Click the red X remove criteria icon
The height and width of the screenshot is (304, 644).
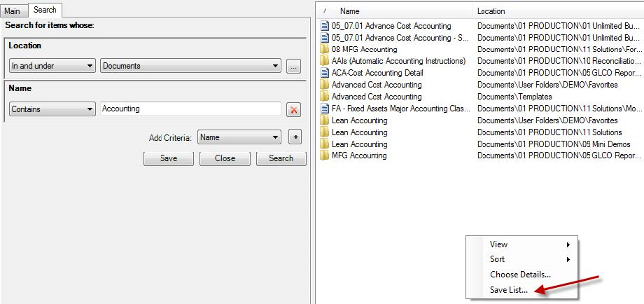294,109
